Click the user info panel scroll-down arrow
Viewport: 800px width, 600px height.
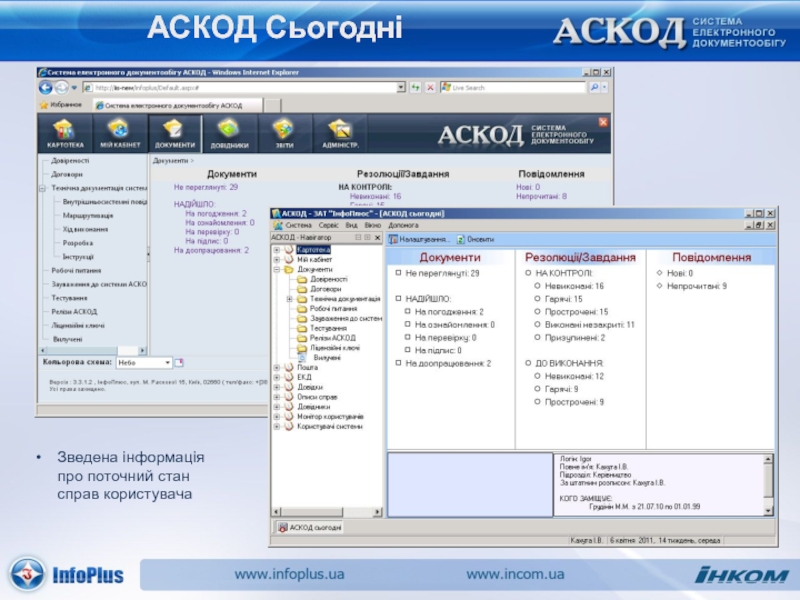tap(768, 511)
